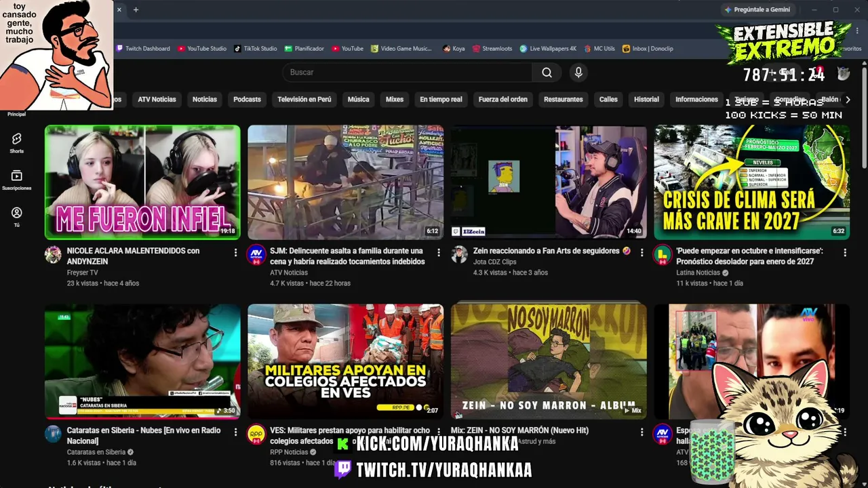Viewport: 868px width, 488px height.
Task: Filter by Fuerza del orden
Action: (503, 100)
